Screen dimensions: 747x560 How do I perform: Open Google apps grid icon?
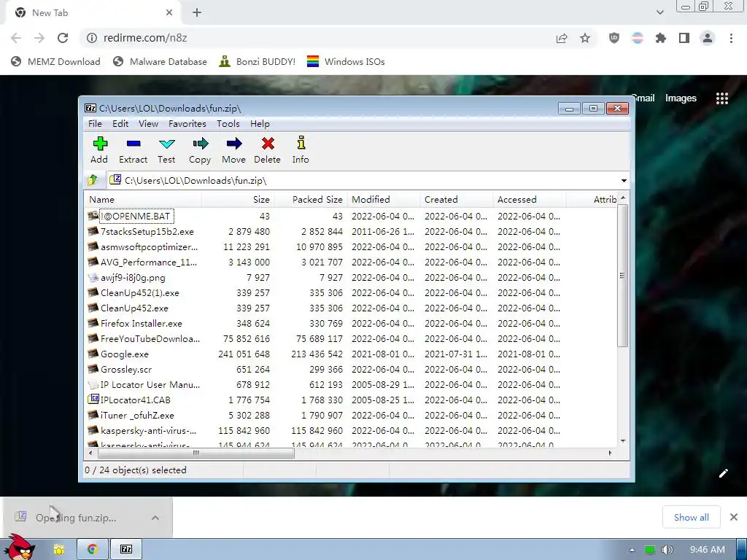point(722,98)
